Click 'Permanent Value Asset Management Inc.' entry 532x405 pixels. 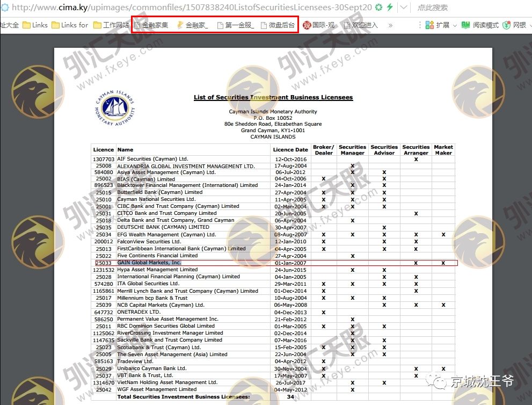(x=167, y=319)
